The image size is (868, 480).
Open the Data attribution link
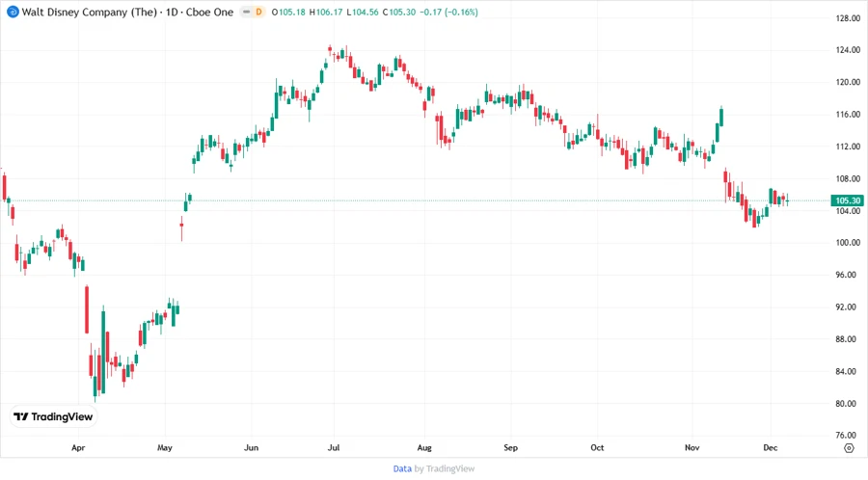(x=402, y=469)
